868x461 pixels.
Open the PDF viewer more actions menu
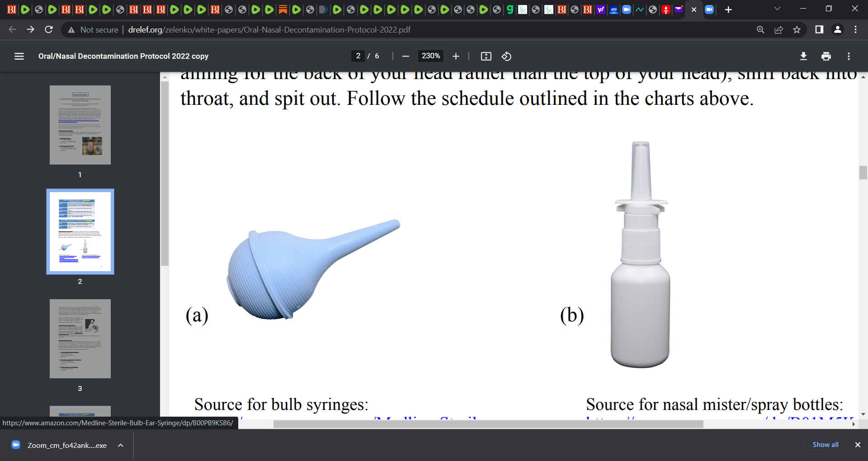(849, 56)
